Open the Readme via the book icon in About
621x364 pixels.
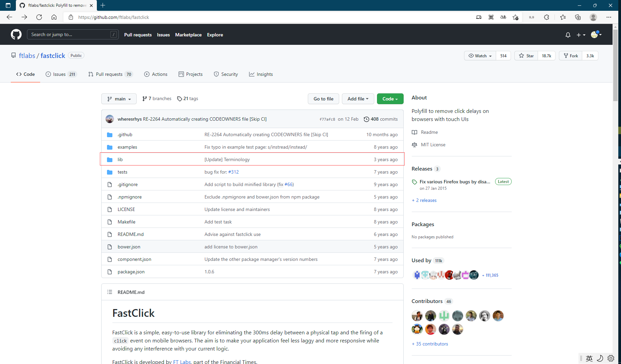pyautogui.click(x=414, y=132)
